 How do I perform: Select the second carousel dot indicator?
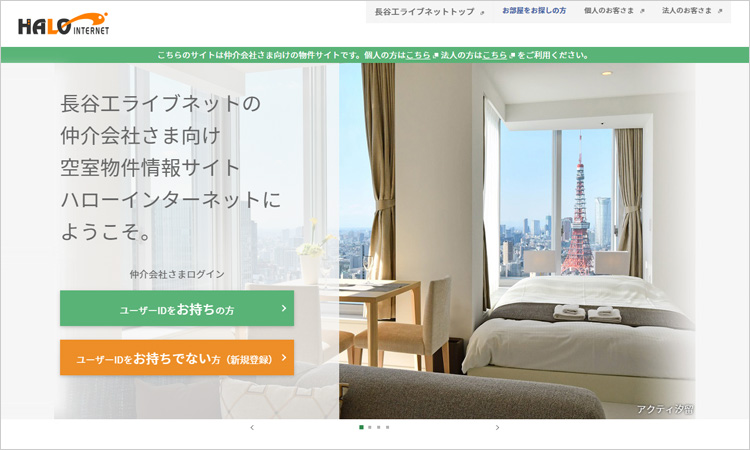370,427
